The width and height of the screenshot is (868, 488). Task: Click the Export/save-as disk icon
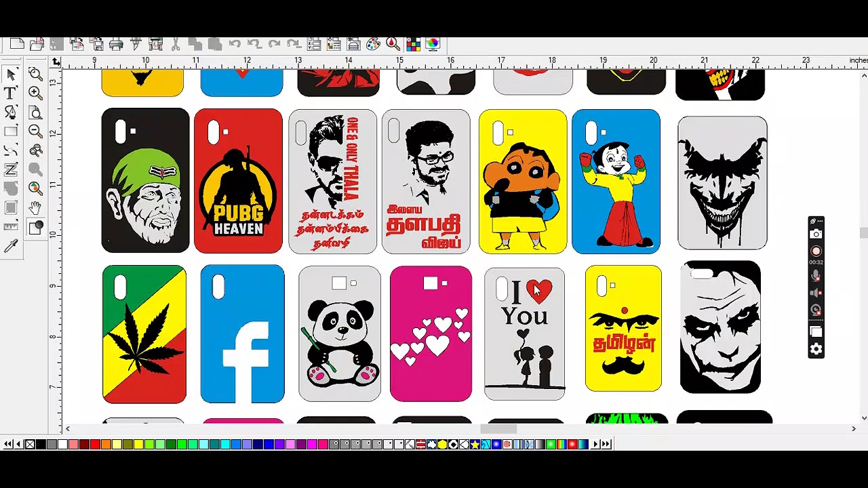pyautogui.click(x=96, y=44)
